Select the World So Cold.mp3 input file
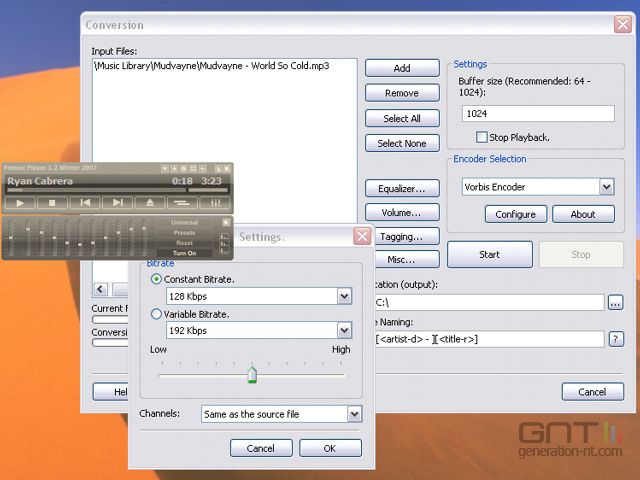The image size is (640, 480). (211, 66)
